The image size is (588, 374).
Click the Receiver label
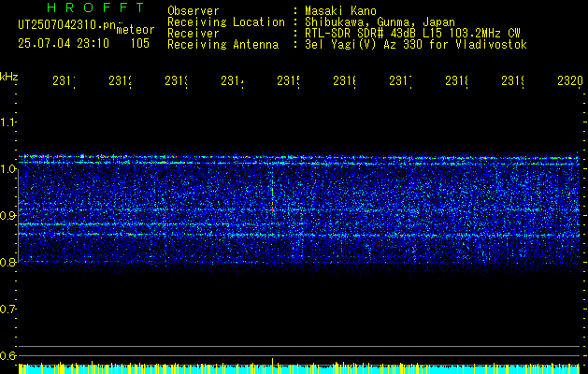194,34
